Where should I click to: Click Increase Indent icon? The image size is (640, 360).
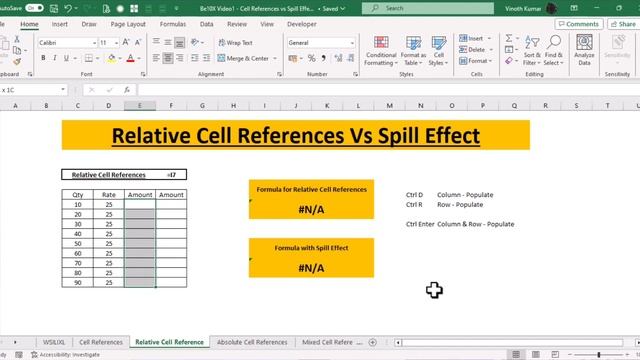tap(207, 58)
